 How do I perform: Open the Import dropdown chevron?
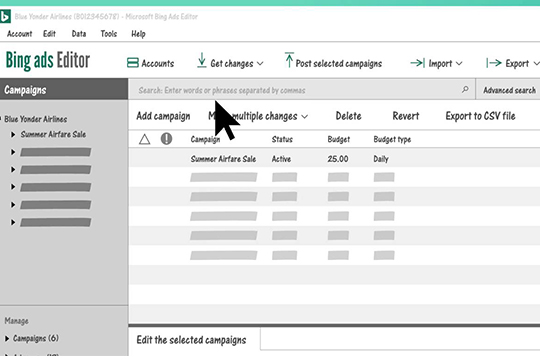[459, 64]
